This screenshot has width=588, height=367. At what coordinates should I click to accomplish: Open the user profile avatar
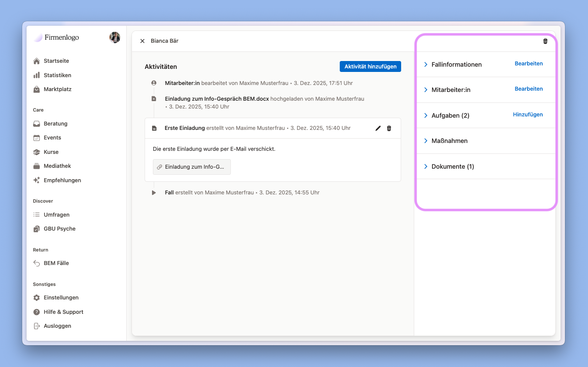click(115, 37)
